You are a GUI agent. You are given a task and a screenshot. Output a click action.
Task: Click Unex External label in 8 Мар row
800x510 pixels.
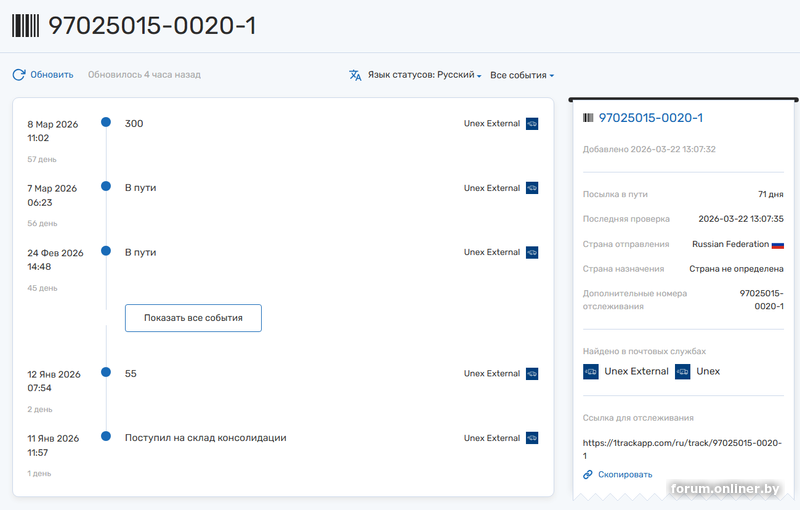click(x=492, y=124)
